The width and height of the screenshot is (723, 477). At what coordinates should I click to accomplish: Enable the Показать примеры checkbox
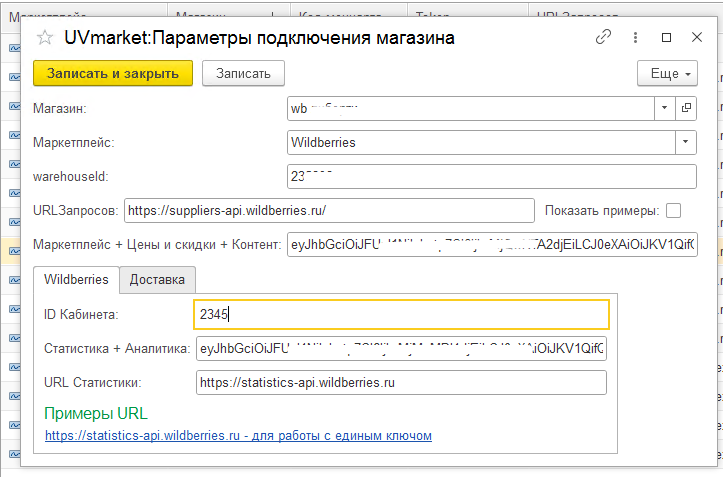pyautogui.click(x=673, y=211)
